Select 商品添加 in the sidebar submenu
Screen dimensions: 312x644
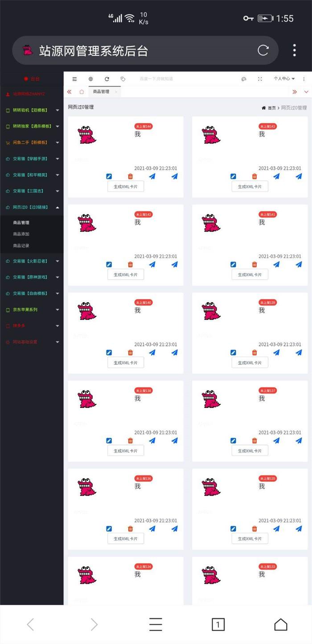(x=21, y=234)
